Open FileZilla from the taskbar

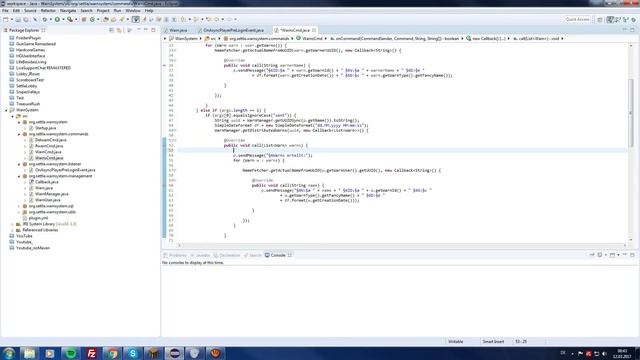click(91, 353)
